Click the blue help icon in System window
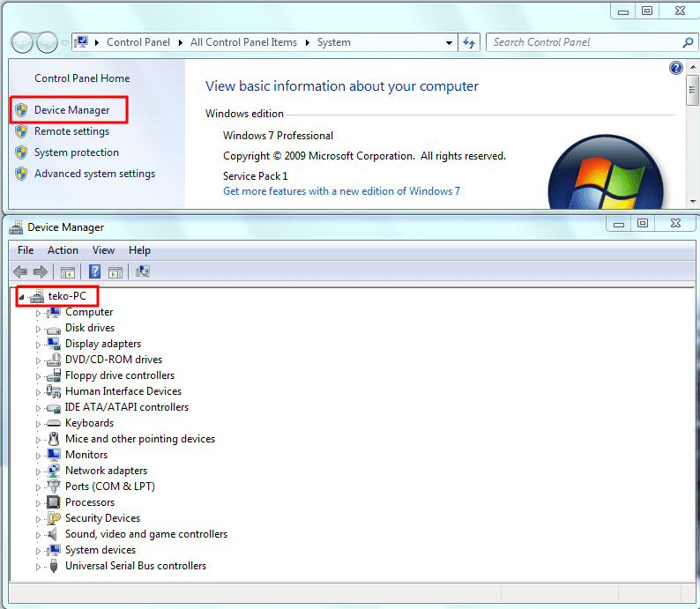 (676, 68)
